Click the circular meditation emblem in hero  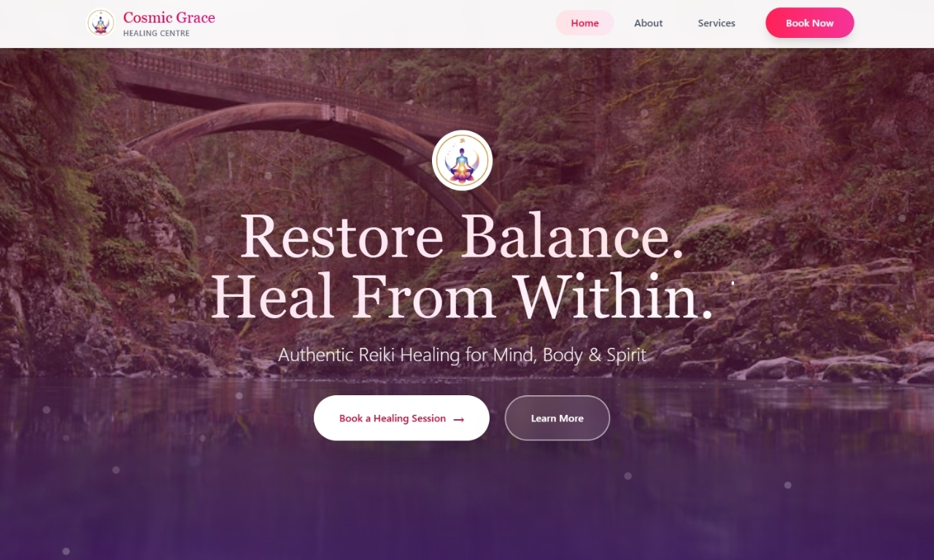(463, 160)
